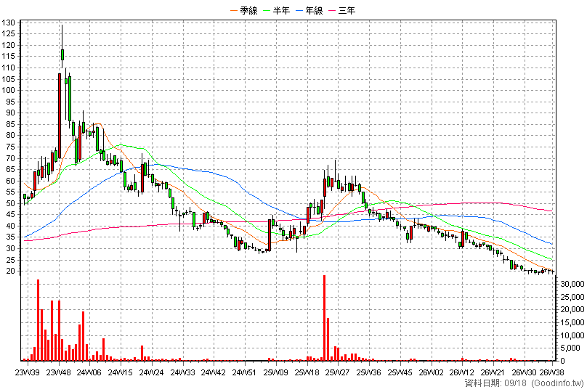Click the 50 price axis label
The image size is (587, 392).
tap(10, 203)
